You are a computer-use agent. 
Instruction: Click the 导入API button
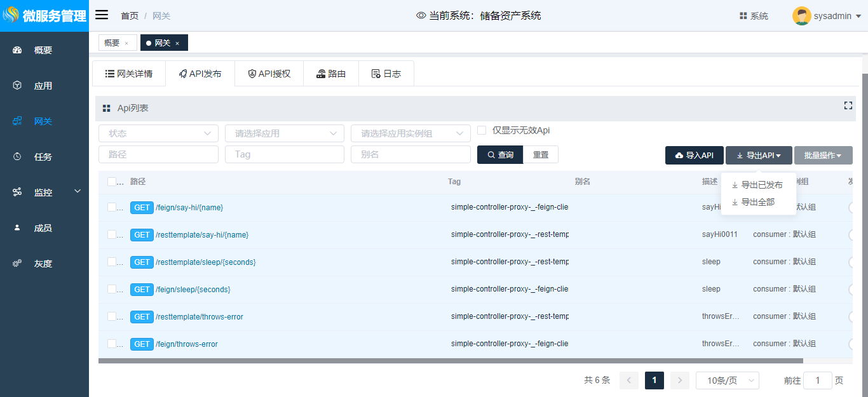(694, 156)
